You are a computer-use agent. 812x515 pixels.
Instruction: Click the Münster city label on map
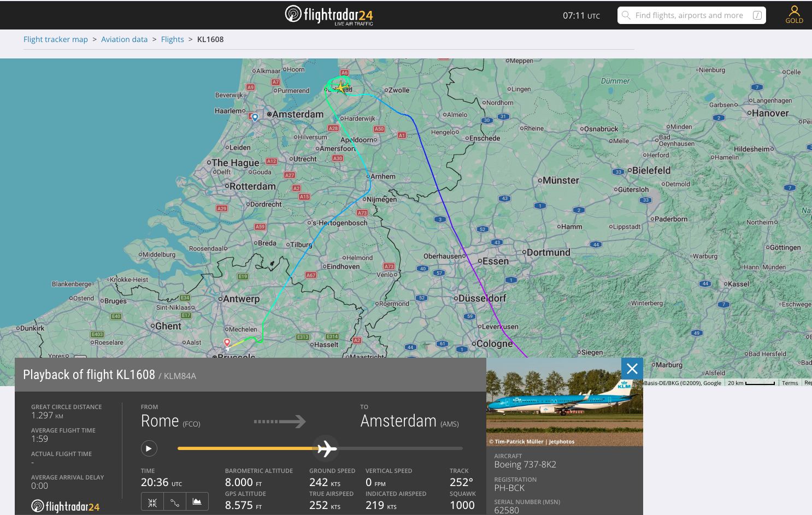click(x=561, y=180)
